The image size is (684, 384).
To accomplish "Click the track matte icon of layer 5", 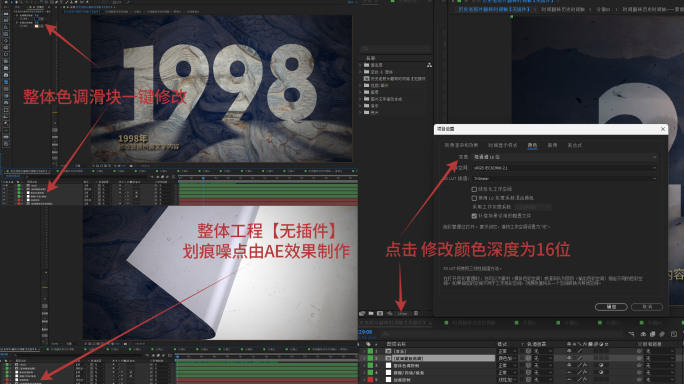I will (529, 380).
